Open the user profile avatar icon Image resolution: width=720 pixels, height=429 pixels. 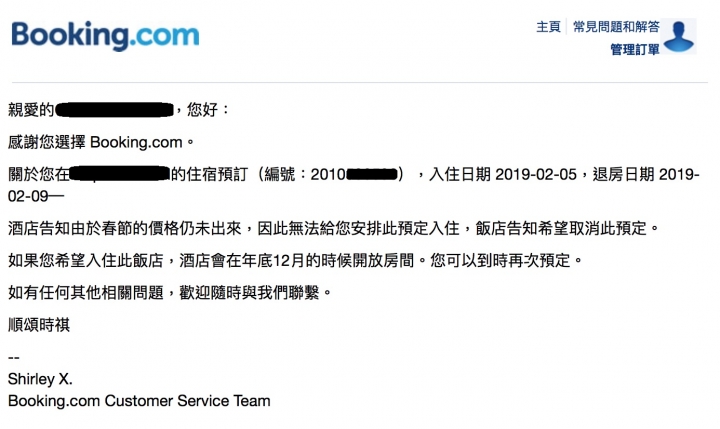(x=679, y=36)
